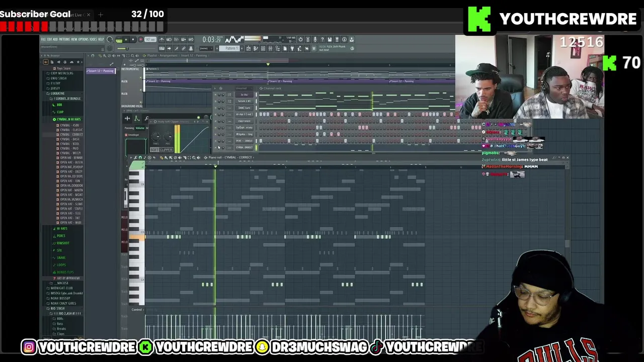Switch to the Volume envelope tab

click(140, 128)
